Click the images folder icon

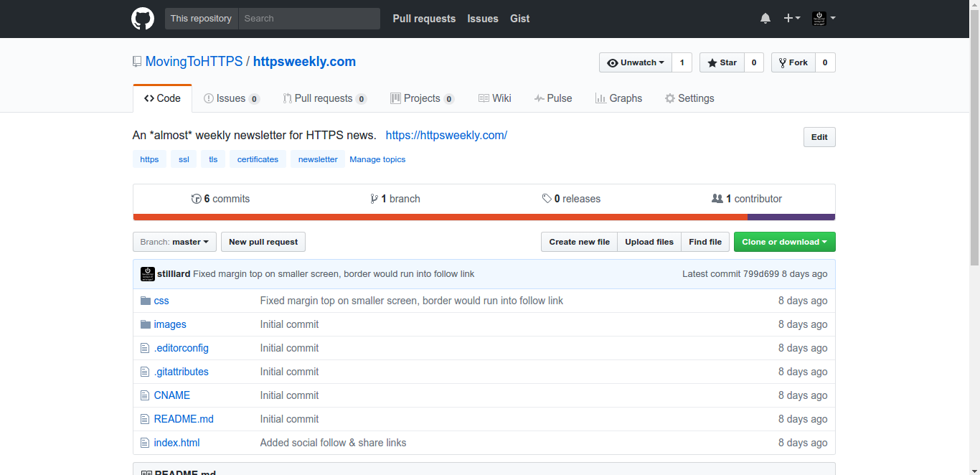(x=146, y=324)
